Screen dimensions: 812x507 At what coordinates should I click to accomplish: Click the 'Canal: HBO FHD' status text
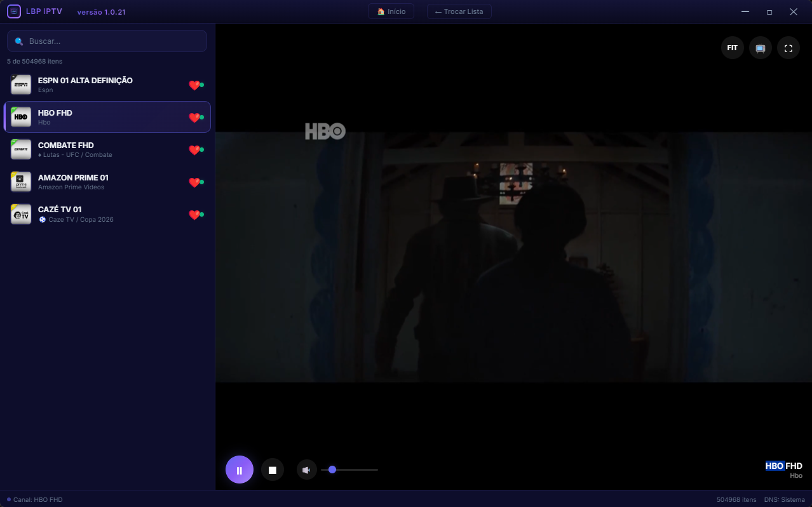pos(37,499)
